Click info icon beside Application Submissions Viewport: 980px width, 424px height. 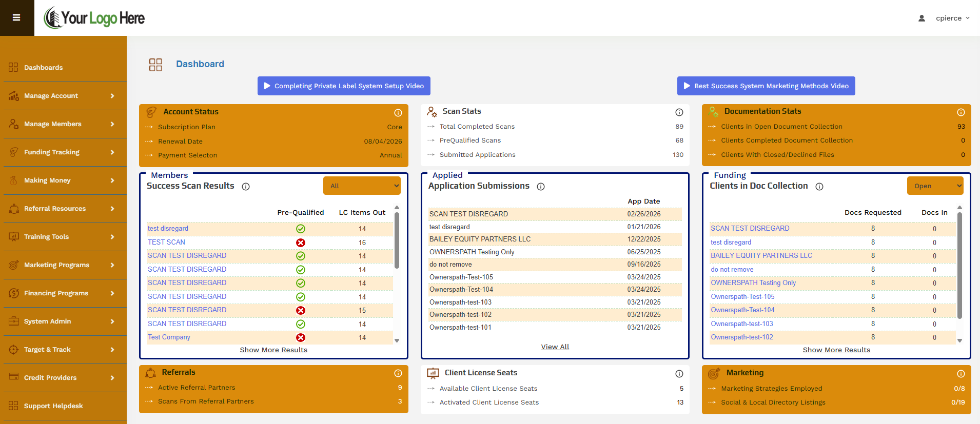(541, 187)
